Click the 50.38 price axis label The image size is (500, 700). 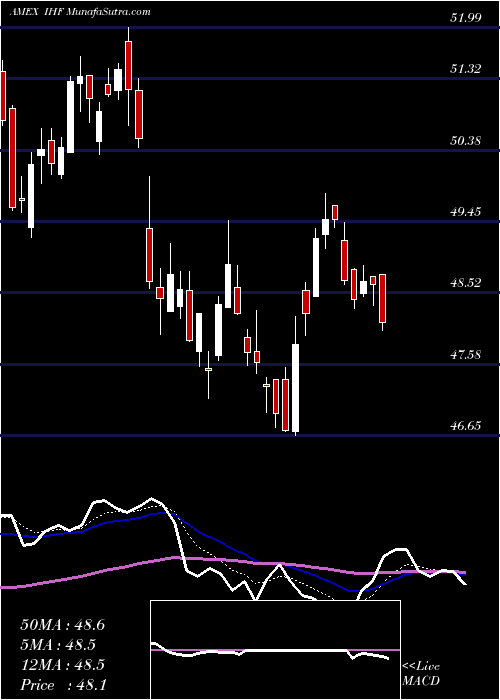tap(465, 141)
